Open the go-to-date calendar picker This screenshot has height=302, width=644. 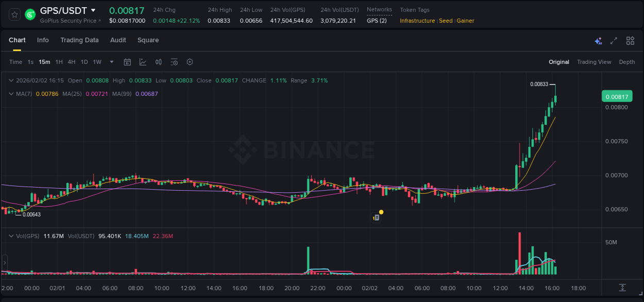click(x=127, y=62)
